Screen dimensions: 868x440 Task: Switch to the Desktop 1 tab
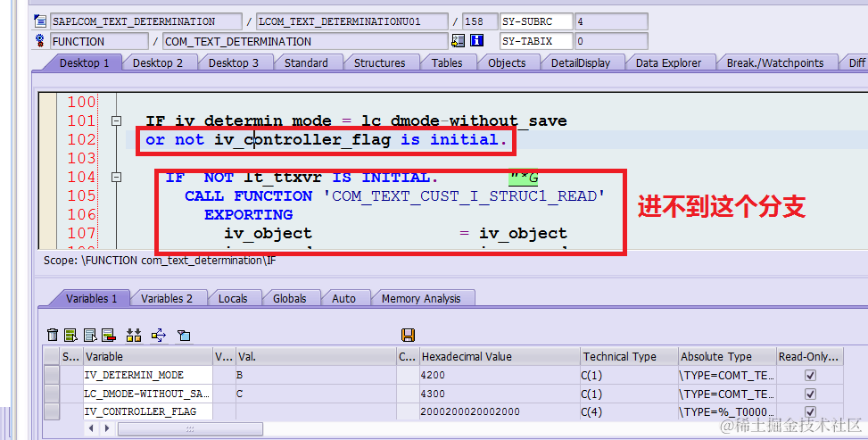click(84, 62)
